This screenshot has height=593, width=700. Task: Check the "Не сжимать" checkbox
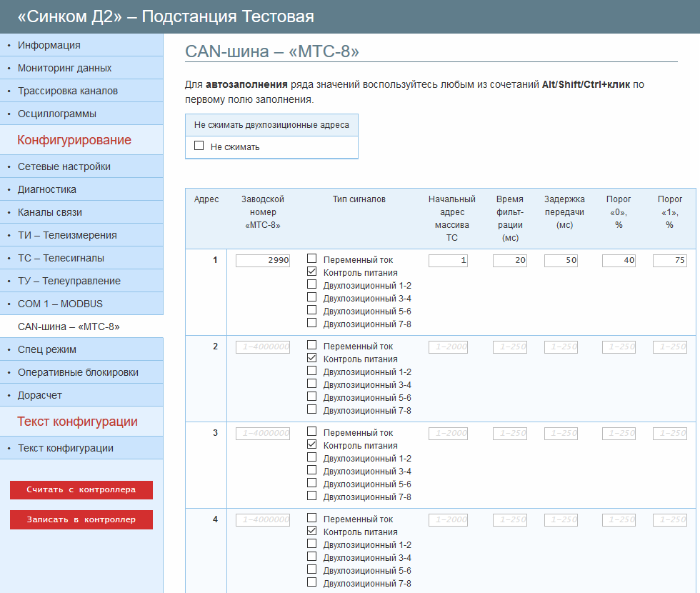click(x=199, y=146)
